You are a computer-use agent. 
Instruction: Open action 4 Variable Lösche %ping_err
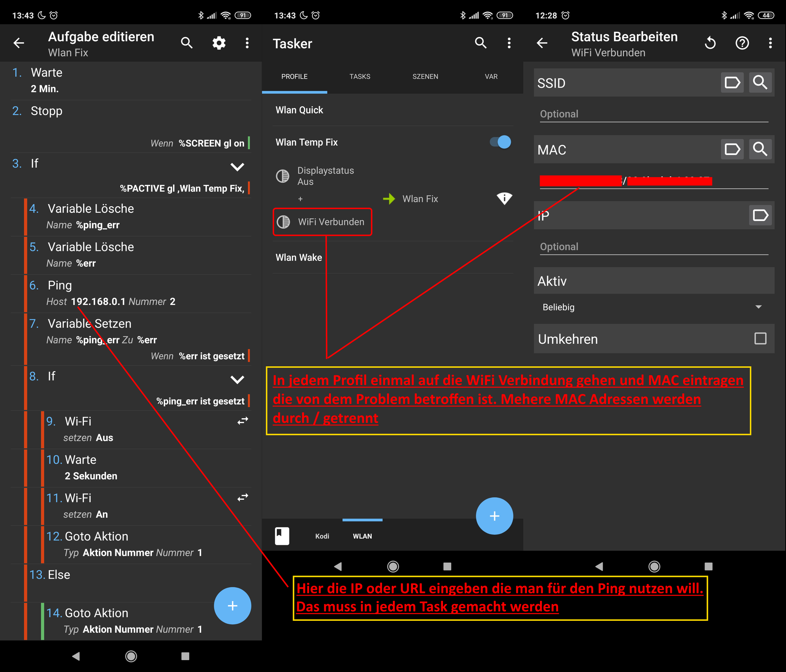139,216
